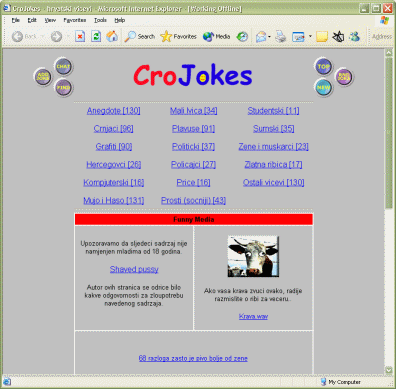Click the ADD JOKE round button
The image size is (396, 389).
(43, 76)
